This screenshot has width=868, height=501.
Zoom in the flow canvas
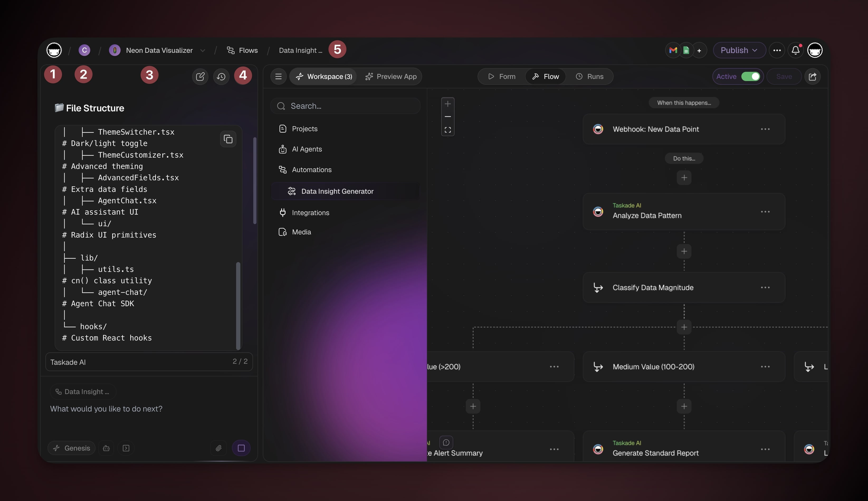point(448,104)
